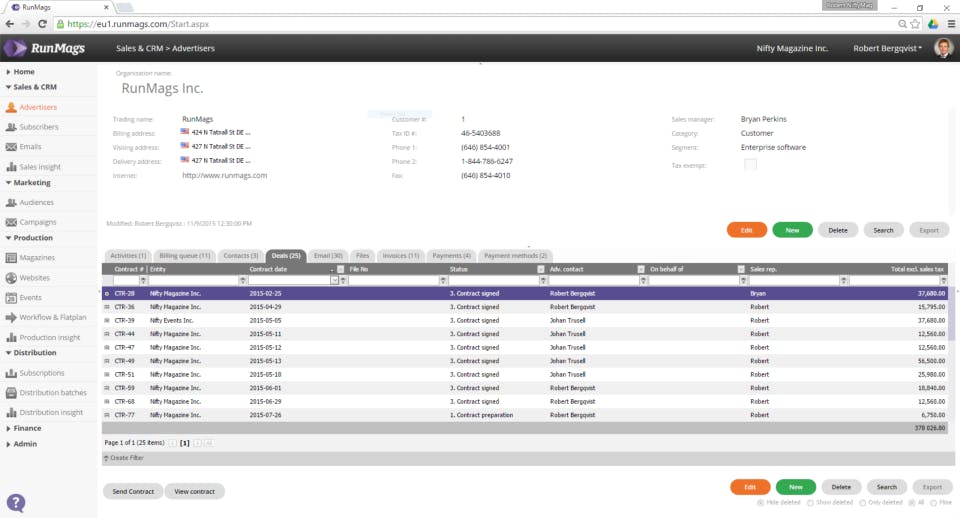
Task: Click the lower Delete button
Action: tap(841, 487)
